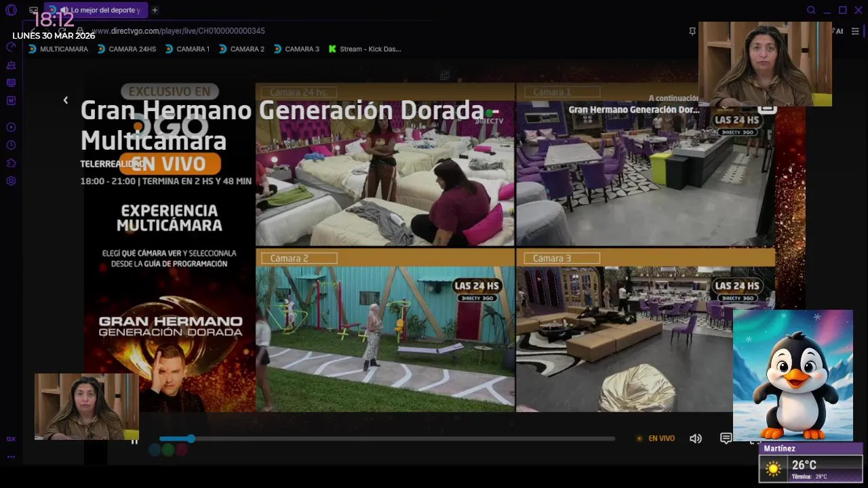Click the pop-out video icon above the player
The image size is (868, 488).
(444, 75)
